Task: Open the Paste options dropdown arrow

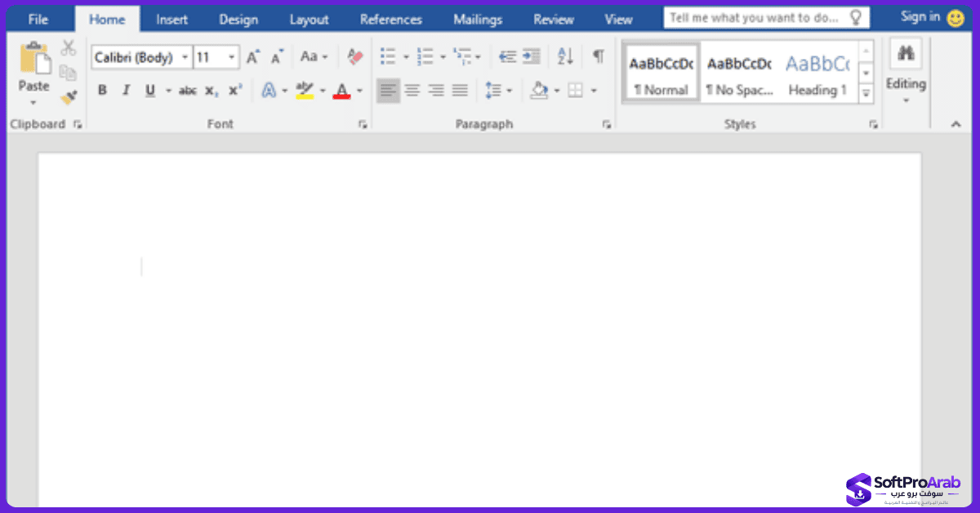Action: pyautogui.click(x=33, y=103)
